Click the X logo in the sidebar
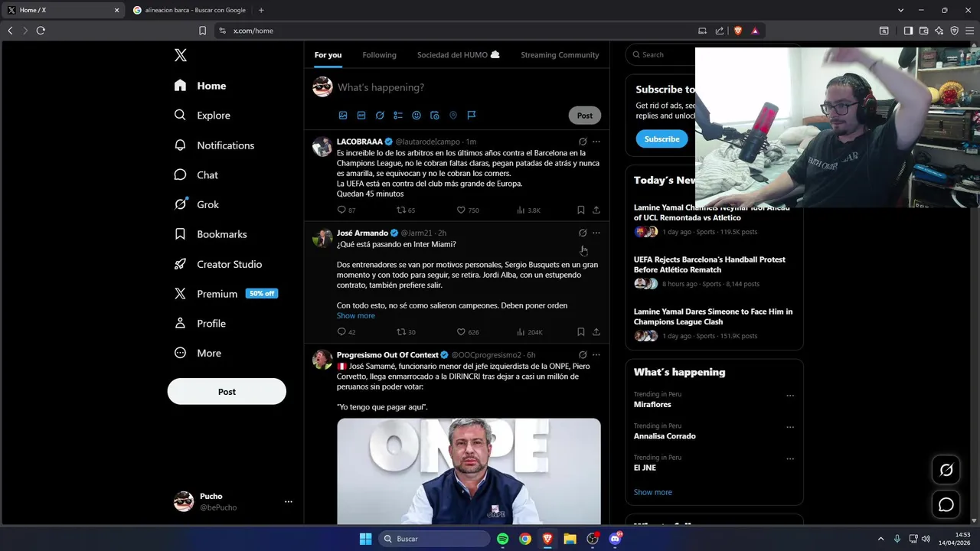The image size is (980, 551). (x=181, y=55)
